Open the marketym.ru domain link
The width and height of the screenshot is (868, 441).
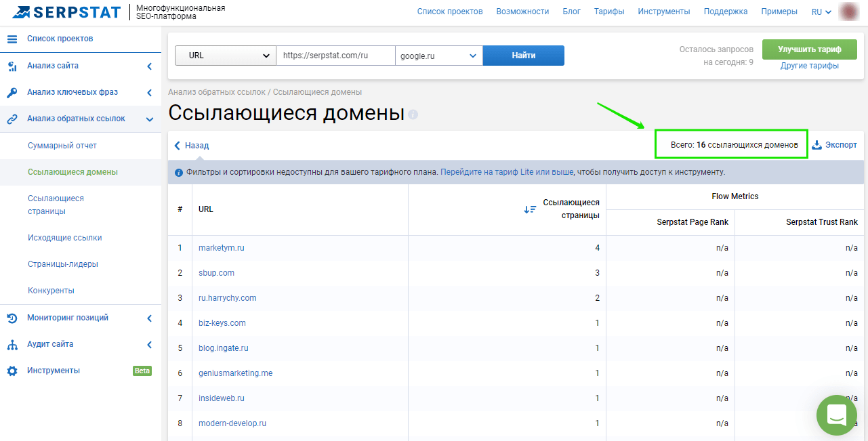pyautogui.click(x=221, y=248)
